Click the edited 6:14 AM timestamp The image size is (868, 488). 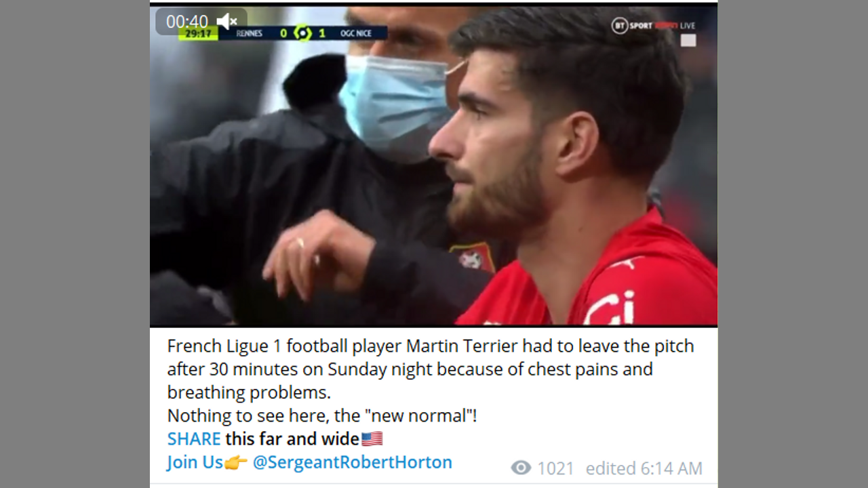[644, 468]
